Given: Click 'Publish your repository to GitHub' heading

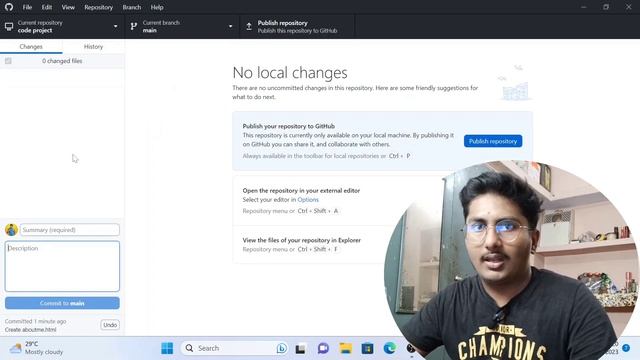Looking at the screenshot, I should (x=289, y=126).
